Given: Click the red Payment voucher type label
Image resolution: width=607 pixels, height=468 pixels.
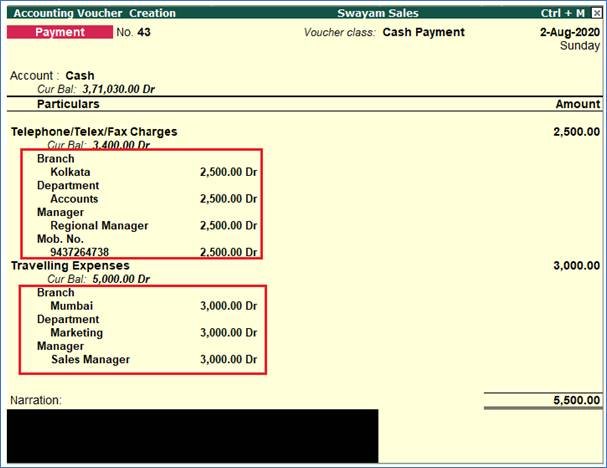Looking at the screenshot, I should (x=60, y=32).
